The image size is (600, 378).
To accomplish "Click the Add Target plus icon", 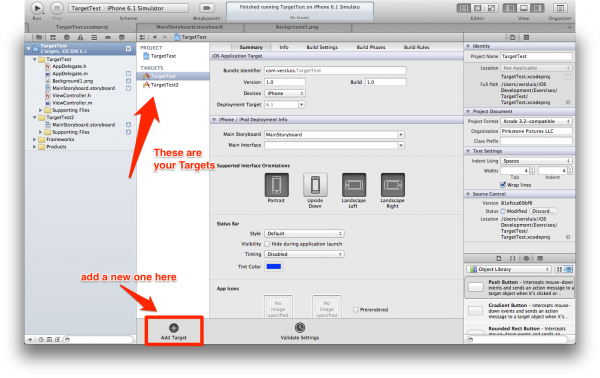I will [x=174, y=328].
